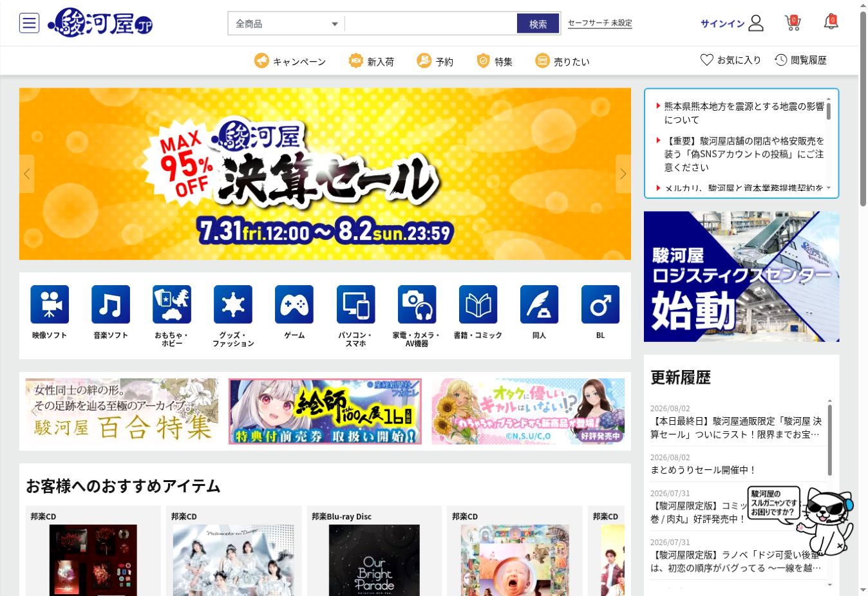Show previous banner slide
Screen dimensions: 868x596
pos(26,174)
